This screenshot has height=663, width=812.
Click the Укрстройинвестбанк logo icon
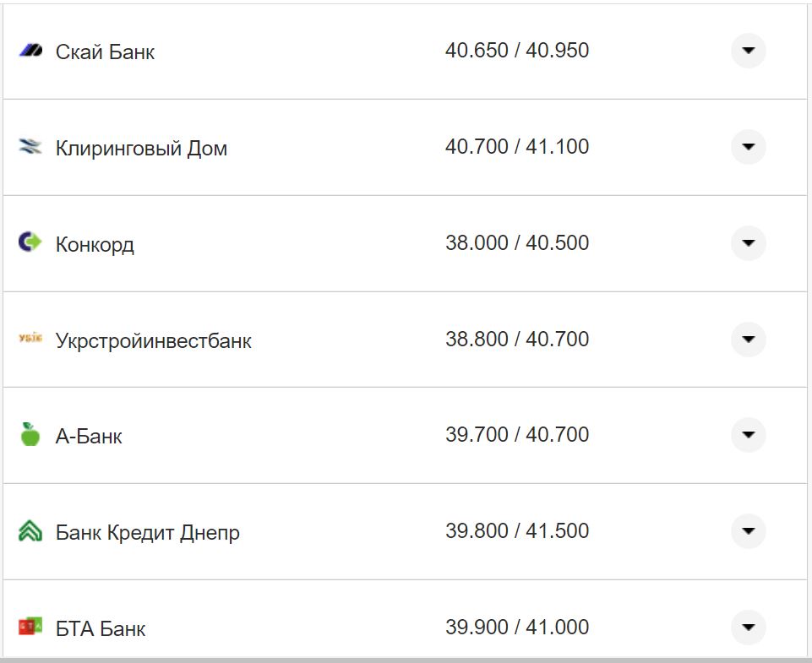pyautogui.click(x=30, y=339)
